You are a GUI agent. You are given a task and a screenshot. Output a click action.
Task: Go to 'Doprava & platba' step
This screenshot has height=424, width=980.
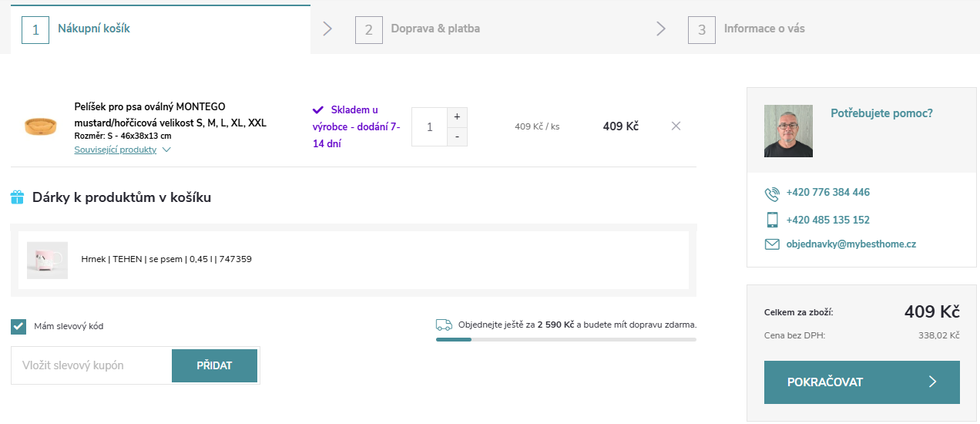pyautogui.click(x=435, y=29)
